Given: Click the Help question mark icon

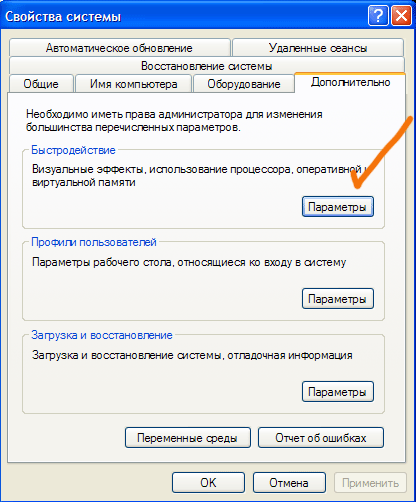Looking at the screenshot, I should click(378, 16).
